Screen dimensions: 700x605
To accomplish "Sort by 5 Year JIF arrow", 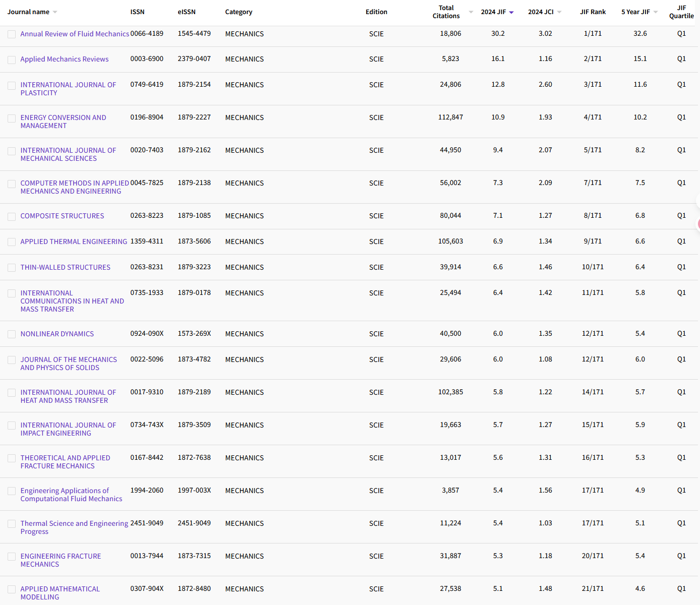I will point(656,12).
